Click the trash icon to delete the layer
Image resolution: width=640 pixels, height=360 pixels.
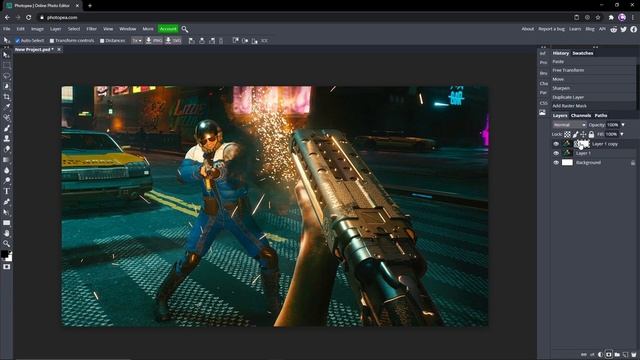pos(633,355)
